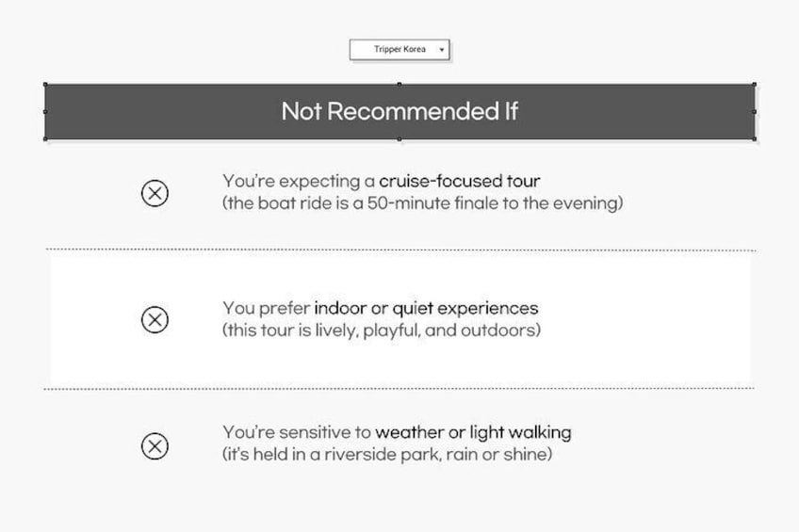The image size is (799, 532).
Task: Click the X icon beside cruise-focused tour
Action: [x=155, y=193]
